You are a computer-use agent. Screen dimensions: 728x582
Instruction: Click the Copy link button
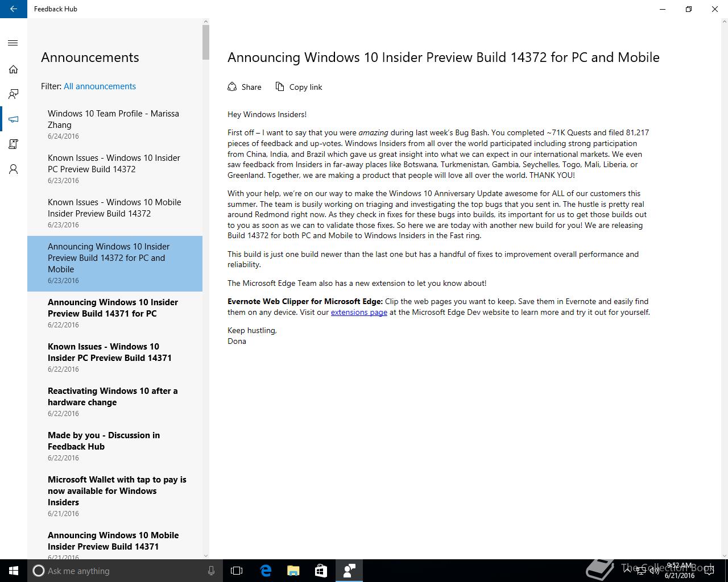299,87
